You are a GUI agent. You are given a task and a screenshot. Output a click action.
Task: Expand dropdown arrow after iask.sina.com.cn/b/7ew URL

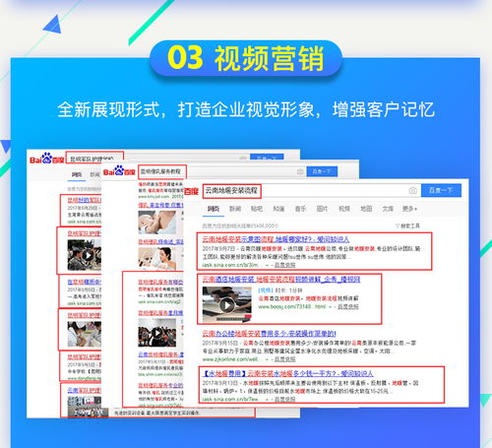[x=267, y=400]
